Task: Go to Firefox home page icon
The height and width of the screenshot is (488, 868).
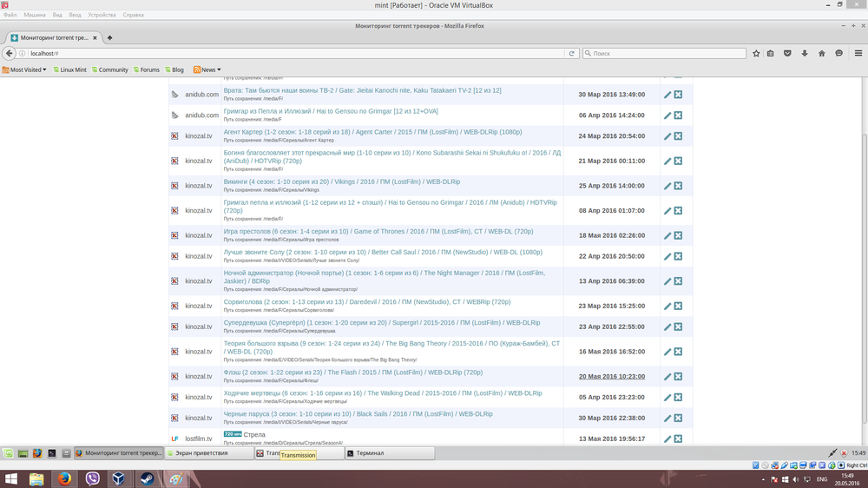Action: click(821, 53)
